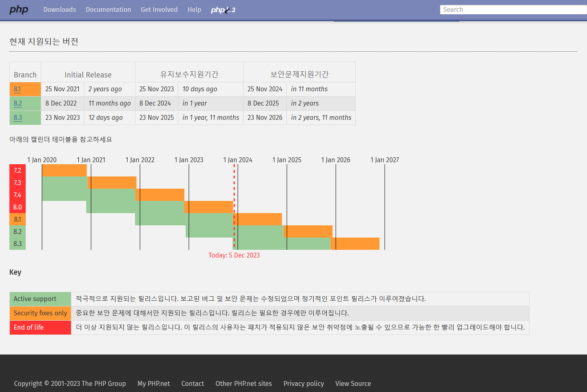
Task: Click the 8.3 green version label in calendar
Action: 18,244
